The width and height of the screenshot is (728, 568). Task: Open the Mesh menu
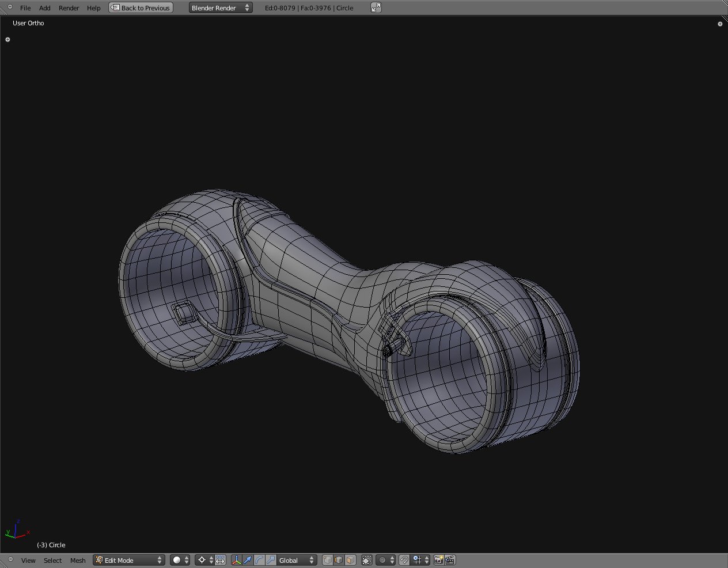(78, 560)
